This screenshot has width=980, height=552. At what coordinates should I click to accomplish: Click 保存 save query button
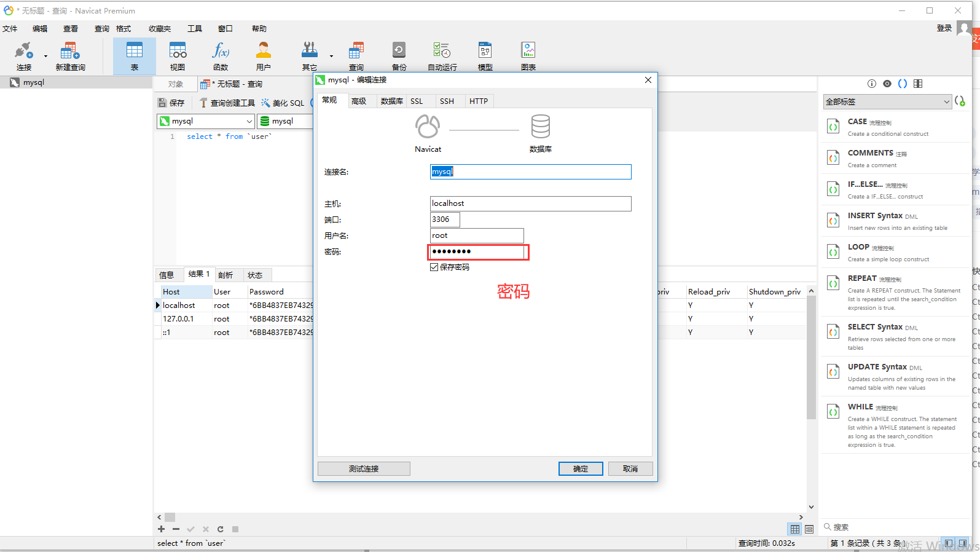[x=171, y=103]
